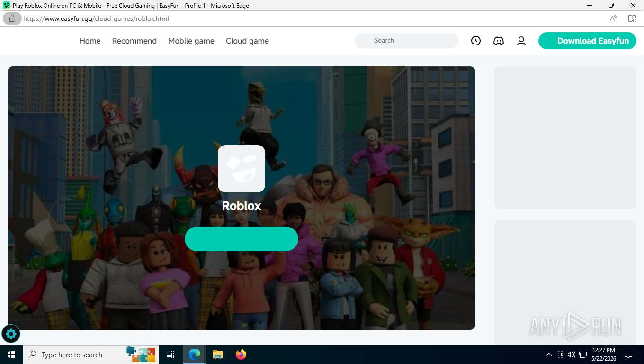
Task: Go to the Home page
Action: [x=90, y=41]
